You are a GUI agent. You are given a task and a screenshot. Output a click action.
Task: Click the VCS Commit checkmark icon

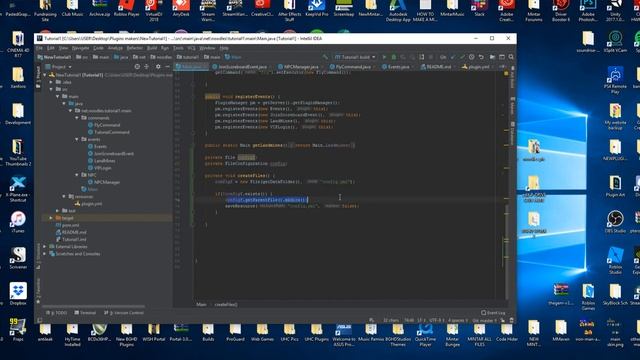coord(462,57)
